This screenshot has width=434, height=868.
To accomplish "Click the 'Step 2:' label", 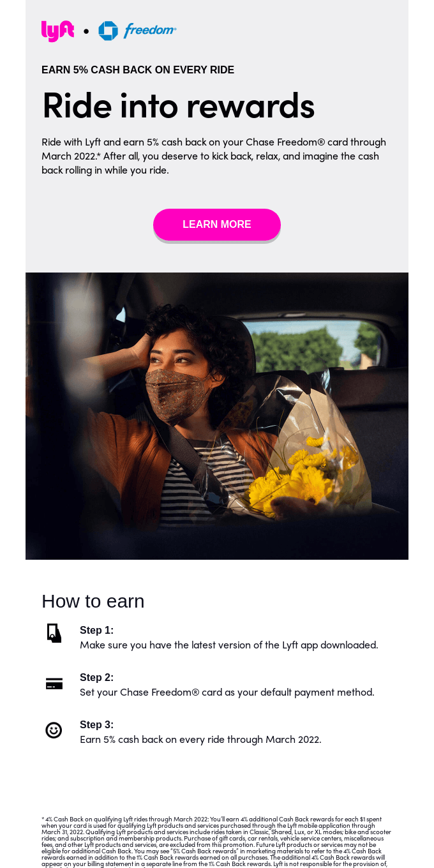I will point(96,678).
